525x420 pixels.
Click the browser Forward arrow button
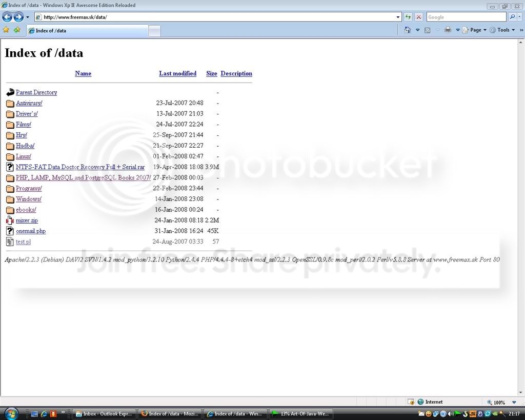point(18,17)
